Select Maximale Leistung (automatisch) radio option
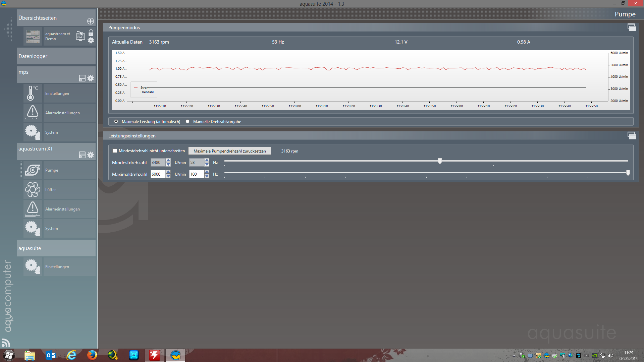The height and width of the screenshot is (362, 644). click(116, 122)
